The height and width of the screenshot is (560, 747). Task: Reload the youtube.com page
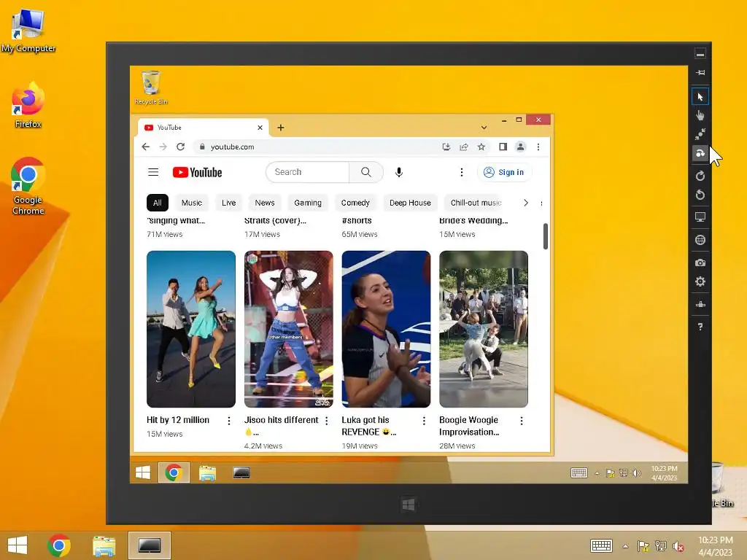[x=181, y=147]
